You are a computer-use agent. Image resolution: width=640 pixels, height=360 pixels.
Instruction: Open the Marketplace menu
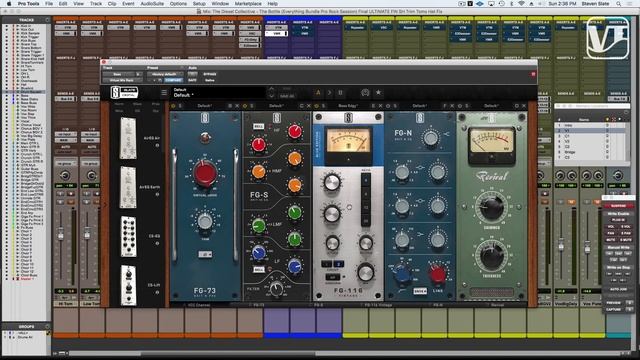tap(248, 4)
